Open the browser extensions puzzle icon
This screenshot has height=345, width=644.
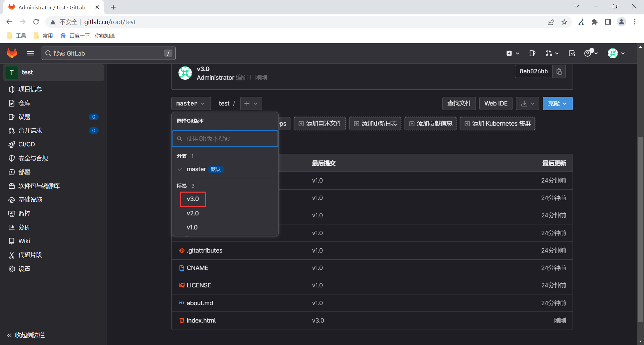(x=595, y=22)
